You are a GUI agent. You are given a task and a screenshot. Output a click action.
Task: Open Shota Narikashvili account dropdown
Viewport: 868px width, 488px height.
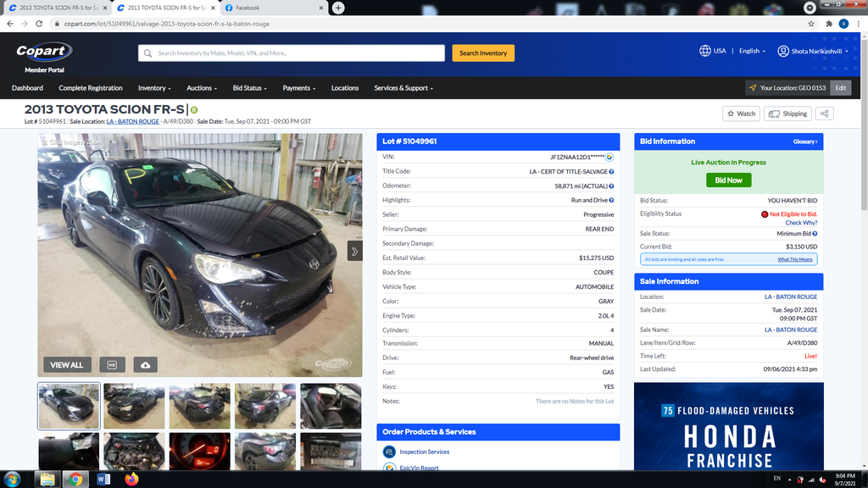tap(820, 51)
